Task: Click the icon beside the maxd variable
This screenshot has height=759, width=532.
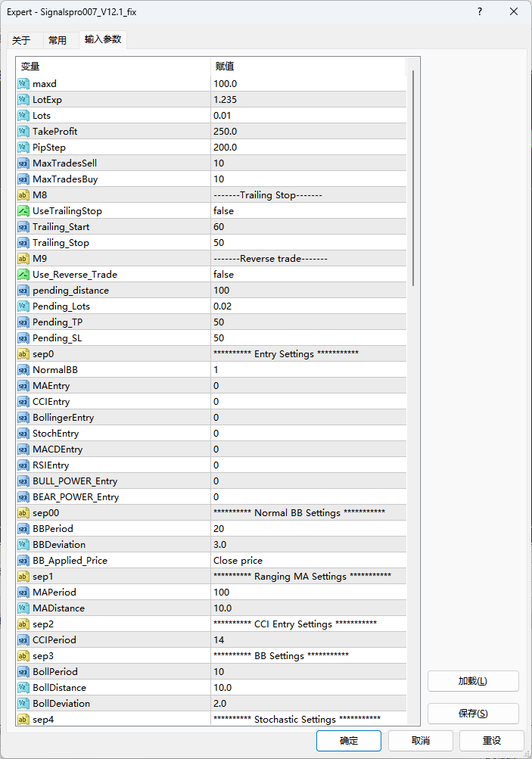Action: 23,84
